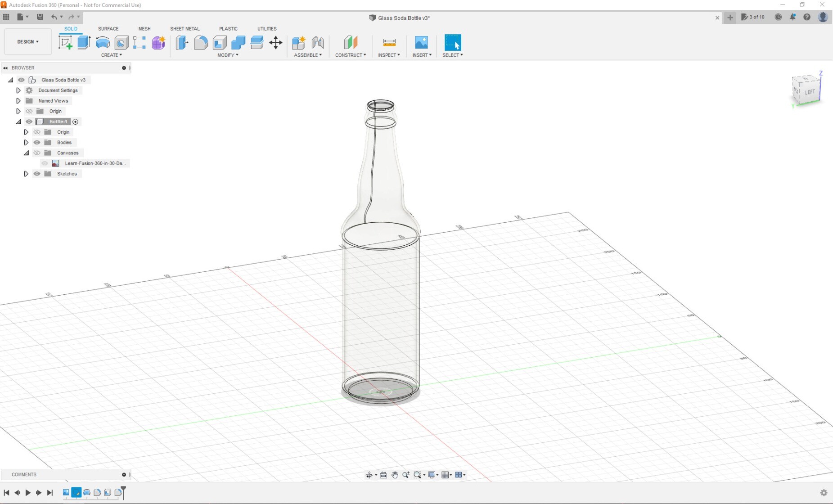833x504 pixels.
Task: Activate the Move/Copy tool icon
Action: coord(275,43)
